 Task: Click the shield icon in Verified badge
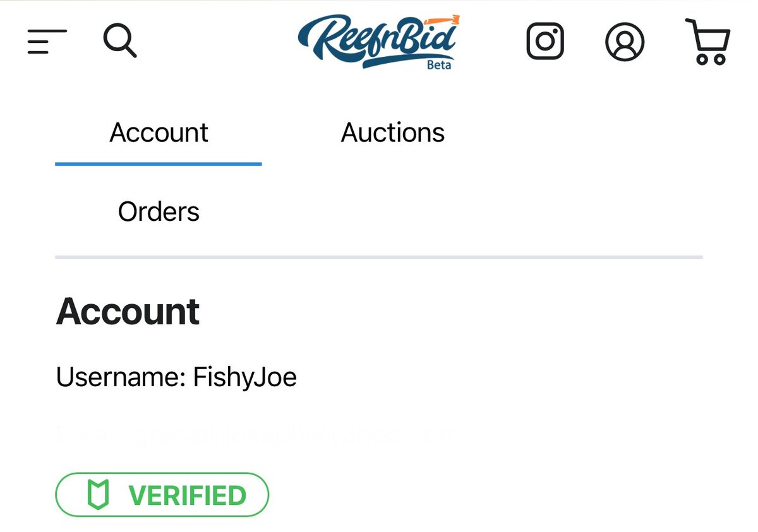coord(98,495)
